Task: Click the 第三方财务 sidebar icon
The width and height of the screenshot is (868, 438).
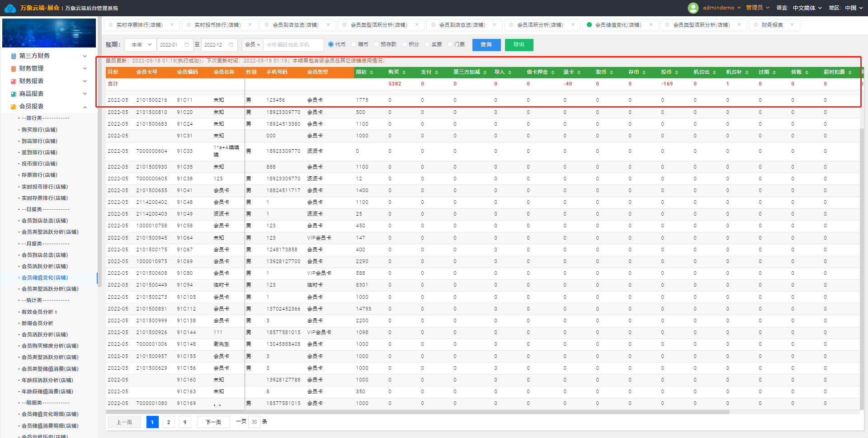Action: click(14, 56)
